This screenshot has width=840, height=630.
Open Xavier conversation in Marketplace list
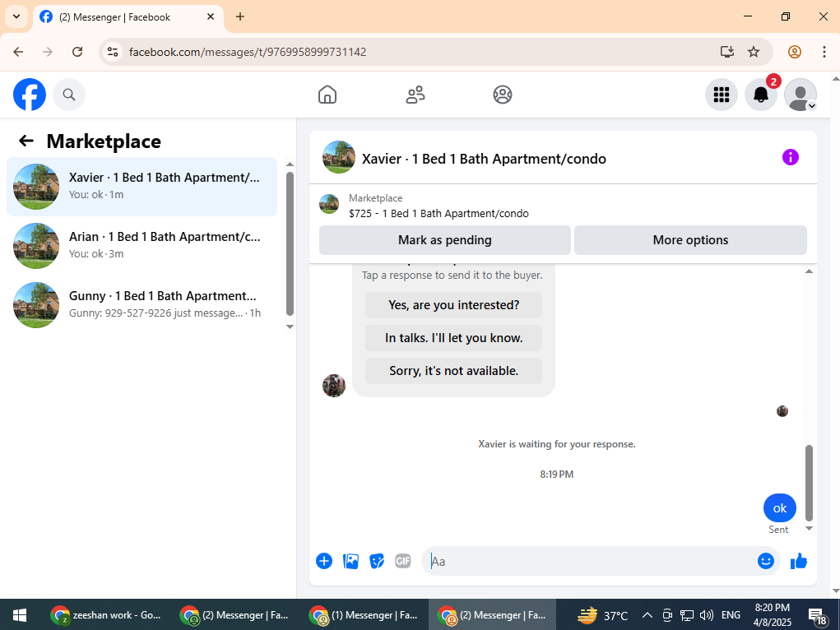[142, 187]
